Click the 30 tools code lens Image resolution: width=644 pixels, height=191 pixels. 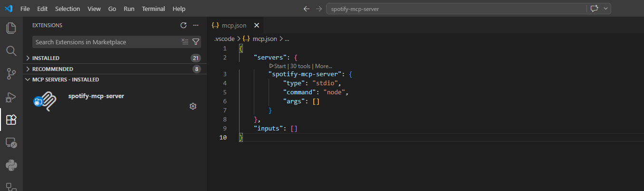pos(300,66)
